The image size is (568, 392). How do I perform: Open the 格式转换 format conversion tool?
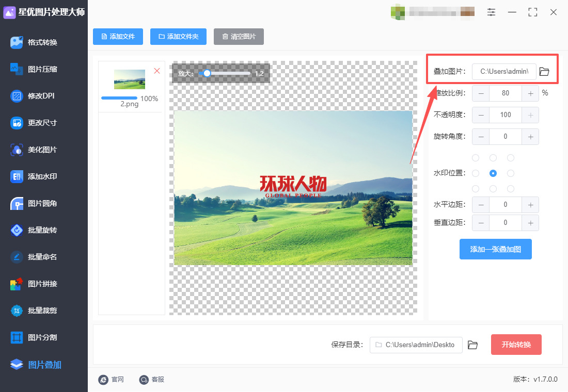(34, 42)
